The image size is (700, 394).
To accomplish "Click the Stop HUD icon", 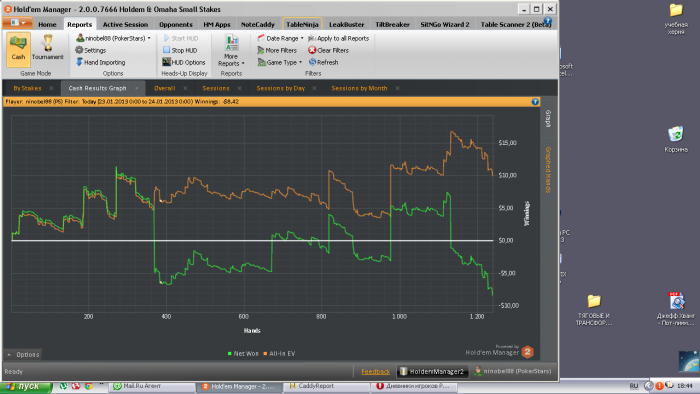I will [x=167, y=50].
